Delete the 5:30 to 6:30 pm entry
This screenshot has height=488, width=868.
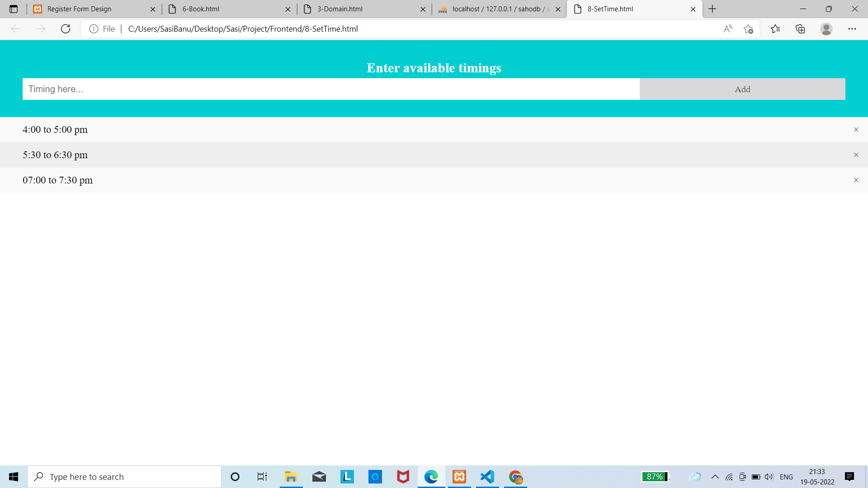(x=856, y=155)
